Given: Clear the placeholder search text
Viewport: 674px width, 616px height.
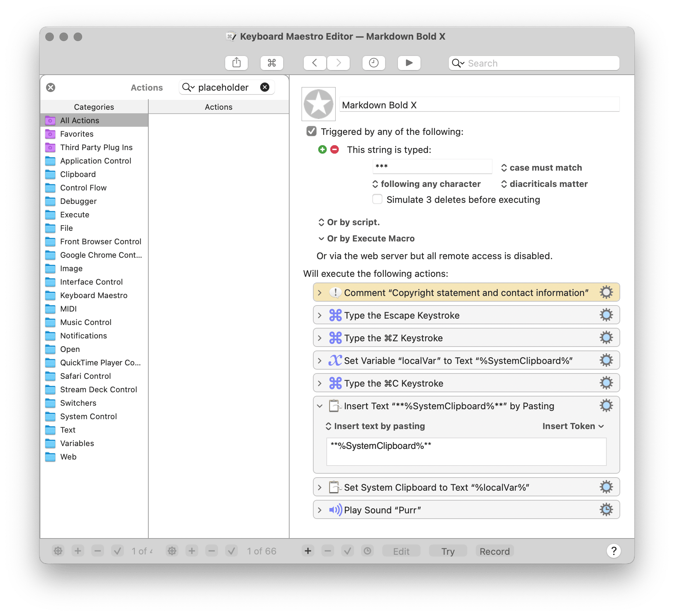Looking at the screenshot, I should point(265,87).
